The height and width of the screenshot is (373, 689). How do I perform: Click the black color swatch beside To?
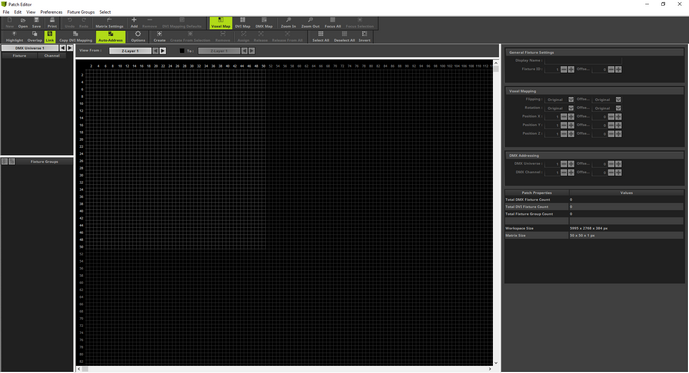coord(182,51)
